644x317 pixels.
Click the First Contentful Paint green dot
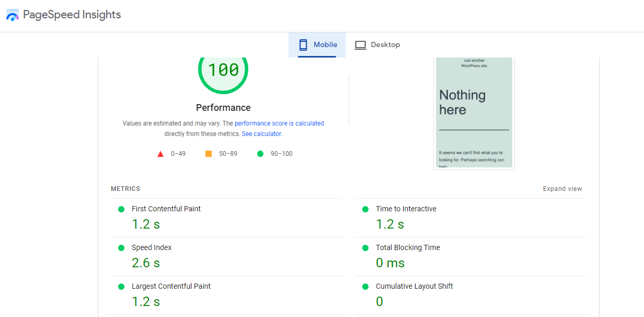[121, 209]
